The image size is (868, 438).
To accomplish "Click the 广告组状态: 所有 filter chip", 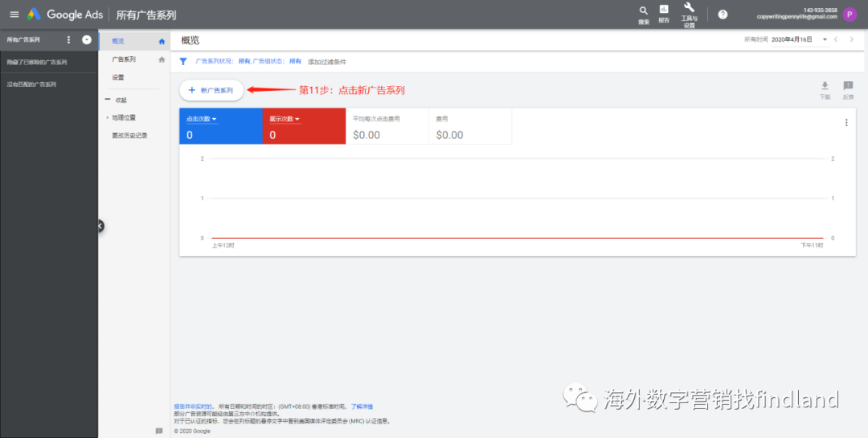I will click(x=277, y=61).
